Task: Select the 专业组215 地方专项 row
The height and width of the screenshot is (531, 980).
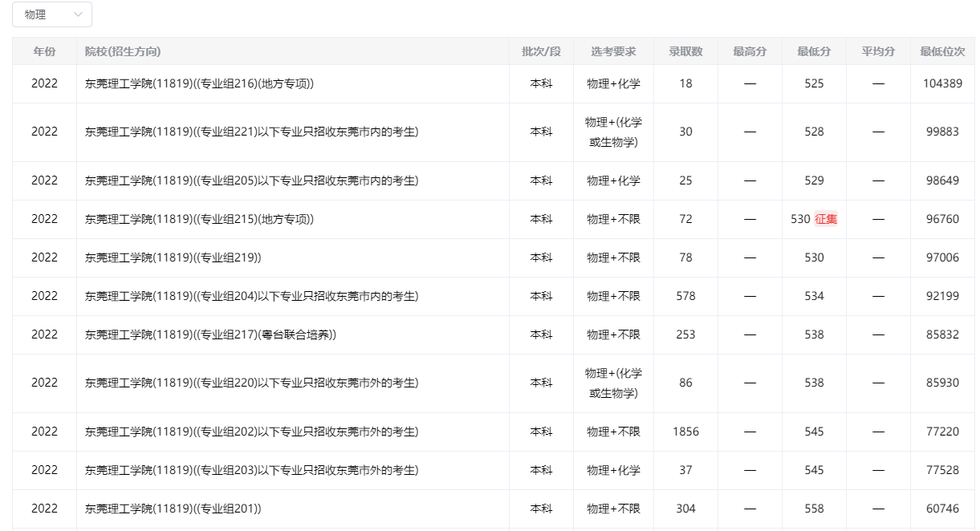Action: (197, 218)
